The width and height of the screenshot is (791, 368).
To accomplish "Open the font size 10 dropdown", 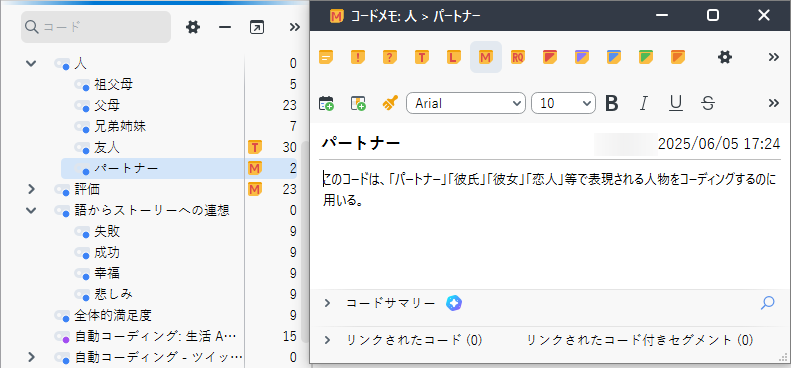I will click(563, 103).
